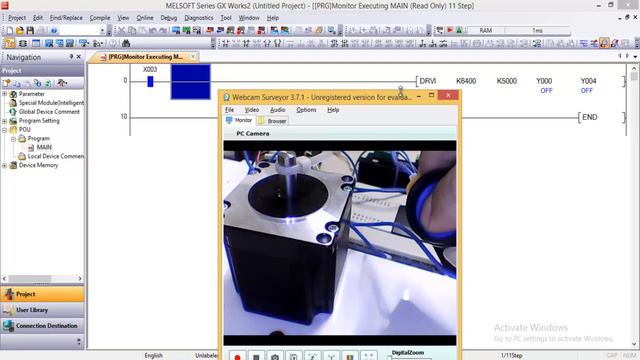
Task: Select Local Device Comment item
Action: 56,156
